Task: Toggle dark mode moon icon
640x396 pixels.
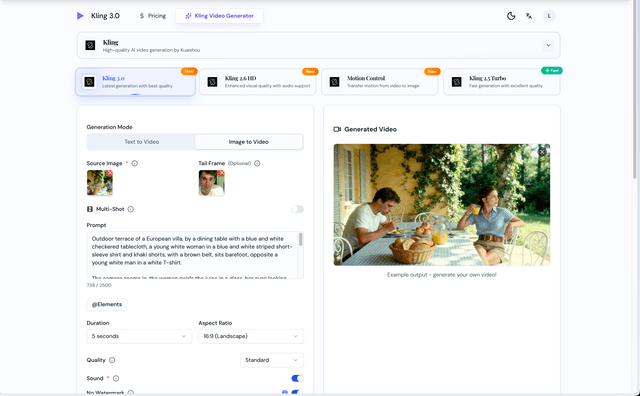Action: click(511, 16)
